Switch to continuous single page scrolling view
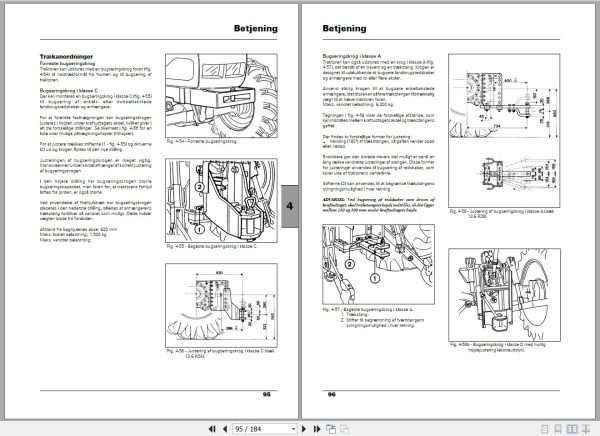Image resolution: width=600 pixels, height=436 pixels. point(558,429)
